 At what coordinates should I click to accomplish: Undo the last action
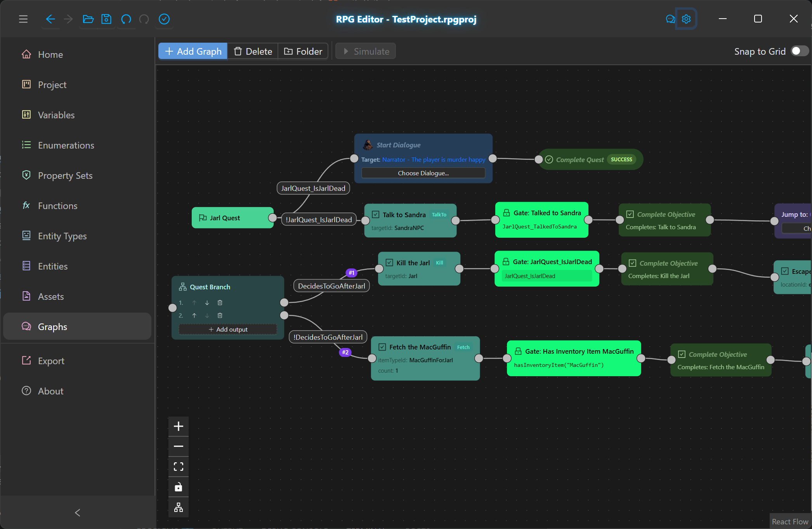point(126,19)
